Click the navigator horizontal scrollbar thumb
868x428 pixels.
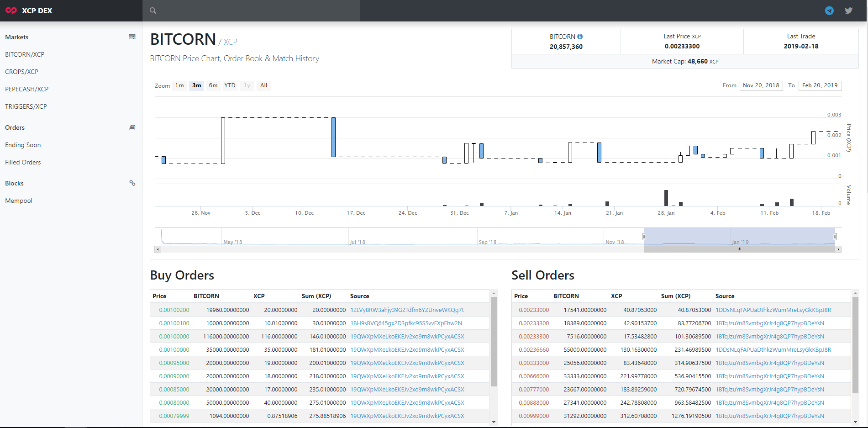click(739, 249)
